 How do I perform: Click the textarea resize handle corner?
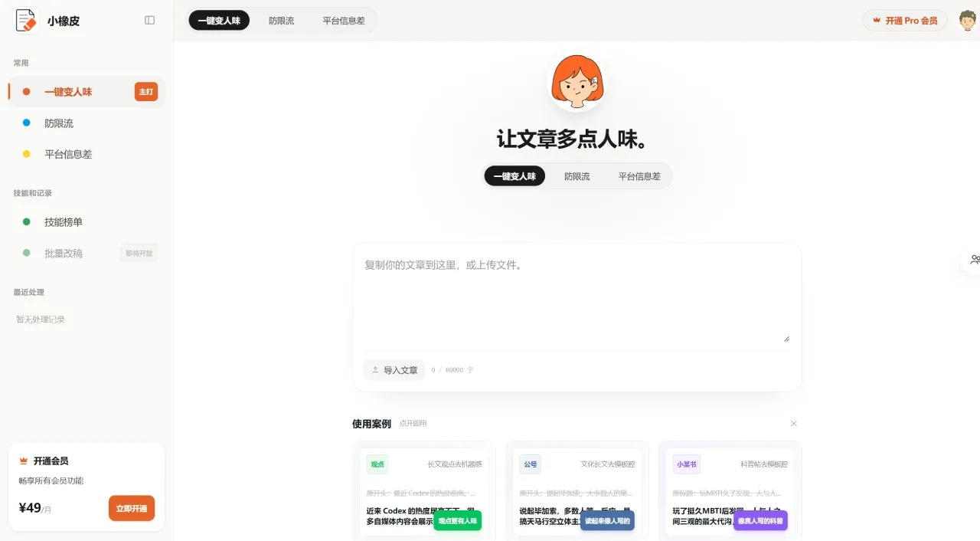point(786,338)
